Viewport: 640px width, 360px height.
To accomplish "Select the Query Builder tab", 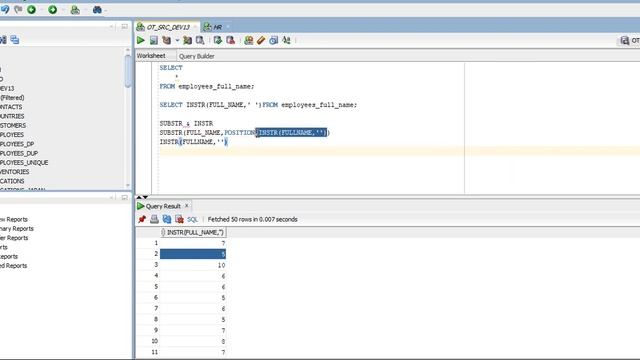I will [196, 56].
